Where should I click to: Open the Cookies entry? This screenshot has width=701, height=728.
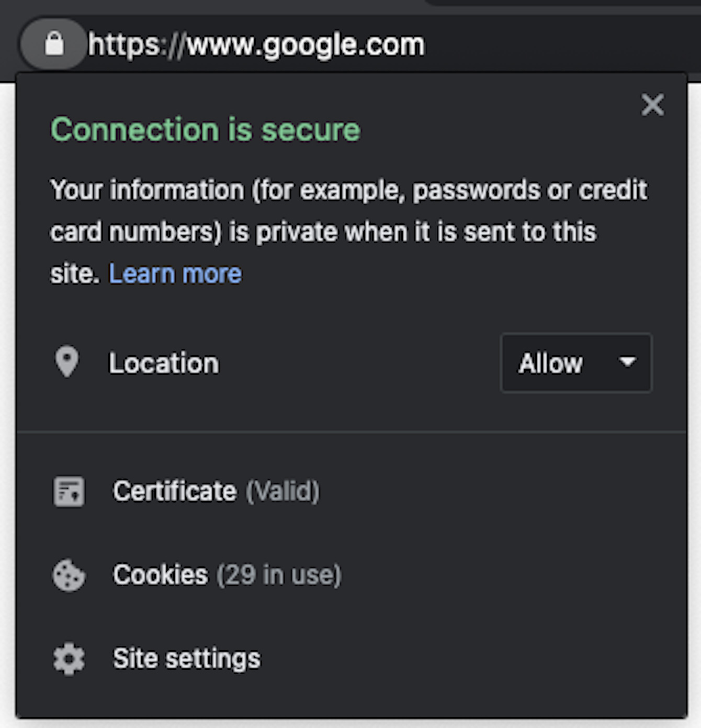[x=161, y=575]
